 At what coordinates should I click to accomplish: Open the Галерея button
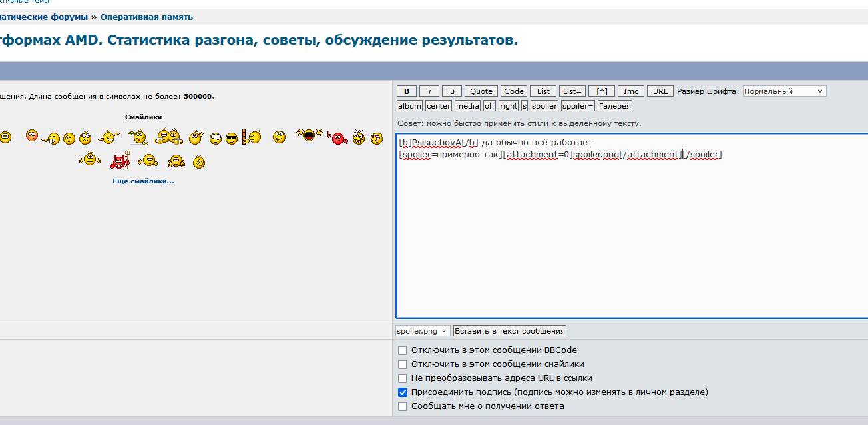pyautogui.click(x=615, y=105)
